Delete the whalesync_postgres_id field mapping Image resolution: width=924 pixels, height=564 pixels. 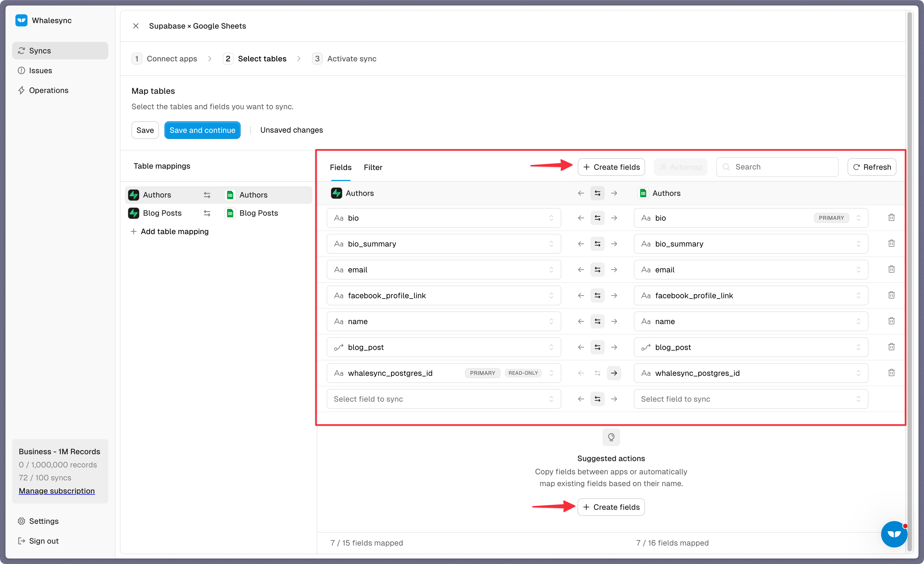click(x=891, y=373)
